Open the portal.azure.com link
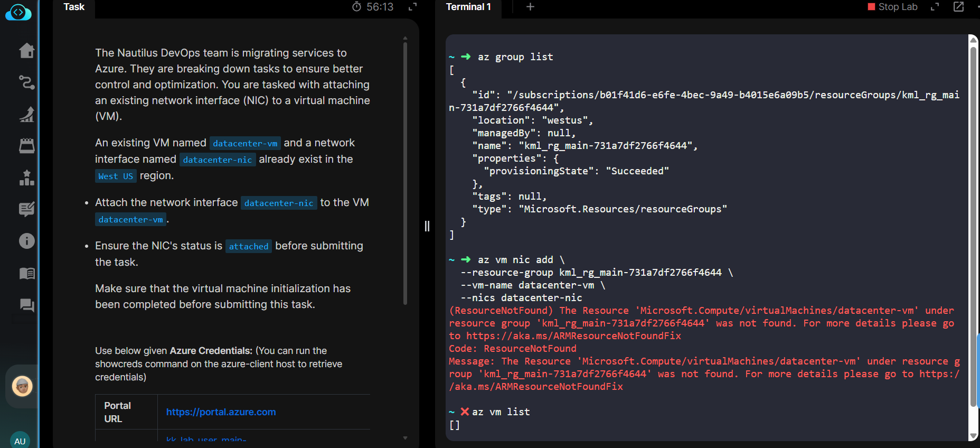980x448 pixels. [x=221, y=412]
